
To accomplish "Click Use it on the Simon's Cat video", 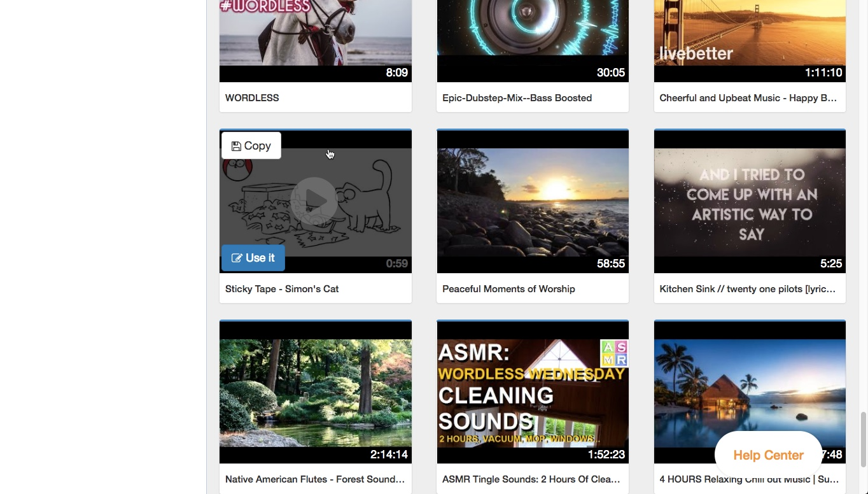I will point(253,258).
